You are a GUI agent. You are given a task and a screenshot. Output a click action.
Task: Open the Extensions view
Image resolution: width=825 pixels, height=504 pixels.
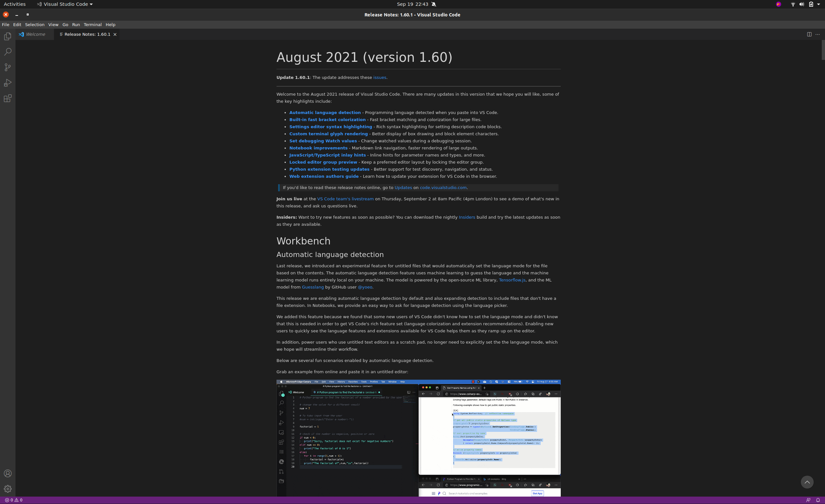tap(7, 99)
